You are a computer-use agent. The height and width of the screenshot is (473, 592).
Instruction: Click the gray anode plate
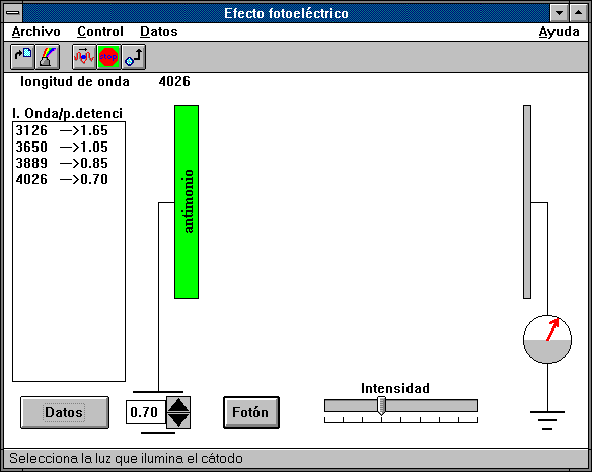click(x=527, y=202)
